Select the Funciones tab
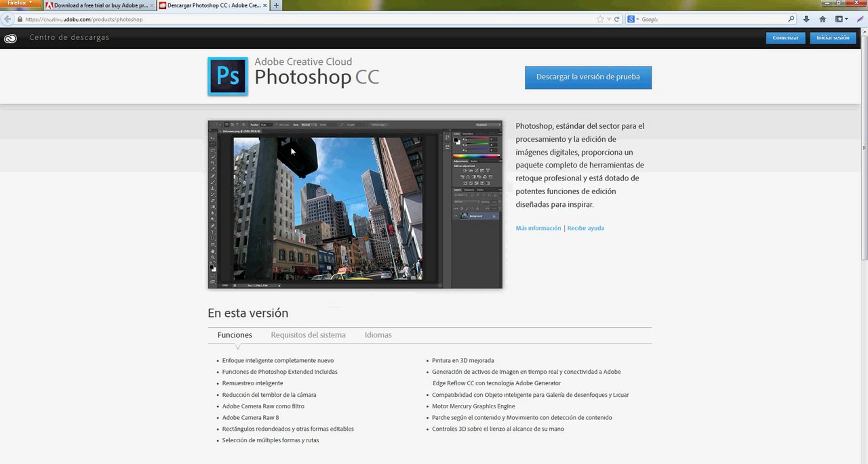868x464 pixels. (234, 335)
